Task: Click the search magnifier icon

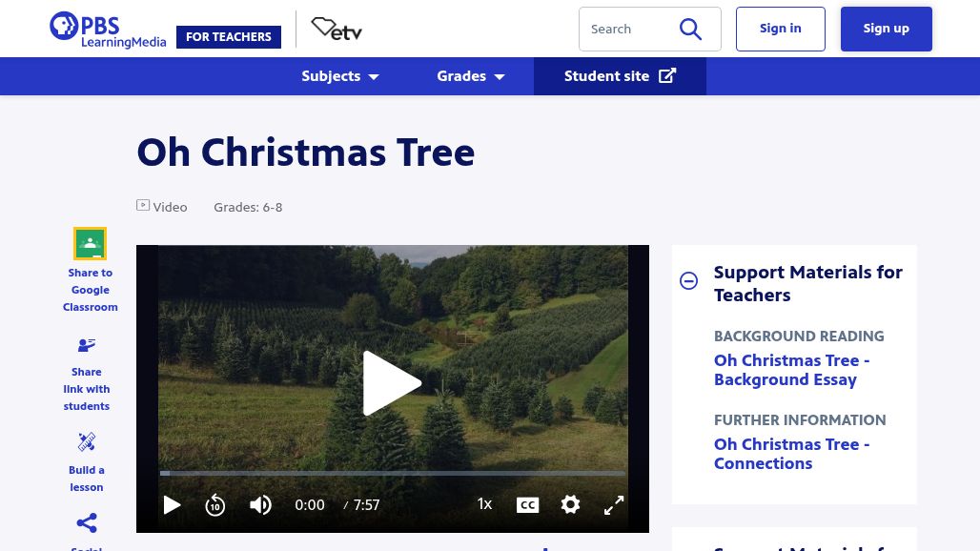Action: (x=690, y=29)
